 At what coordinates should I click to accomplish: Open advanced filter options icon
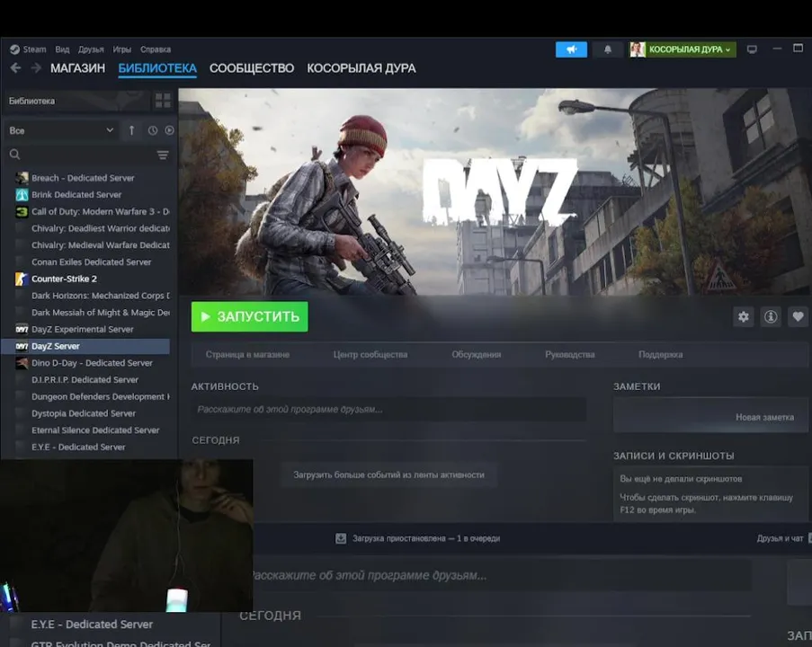(163, 155)
